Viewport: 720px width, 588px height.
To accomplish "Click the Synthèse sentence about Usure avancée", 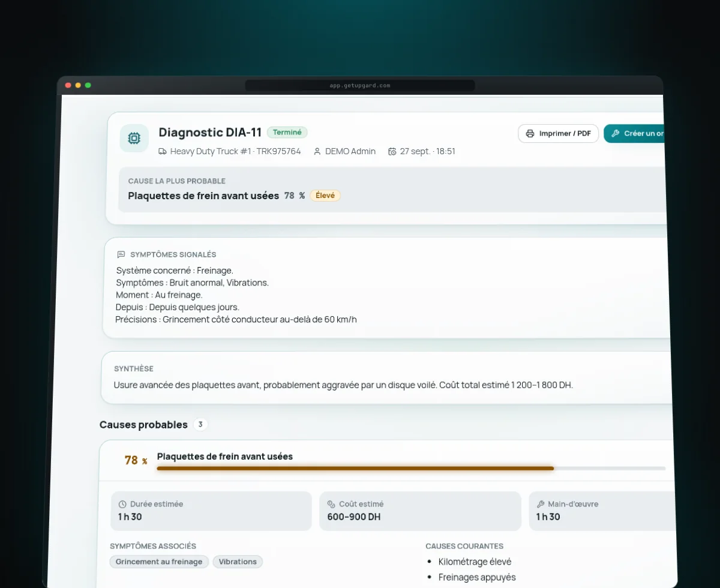I will click(x=343, y=385).
